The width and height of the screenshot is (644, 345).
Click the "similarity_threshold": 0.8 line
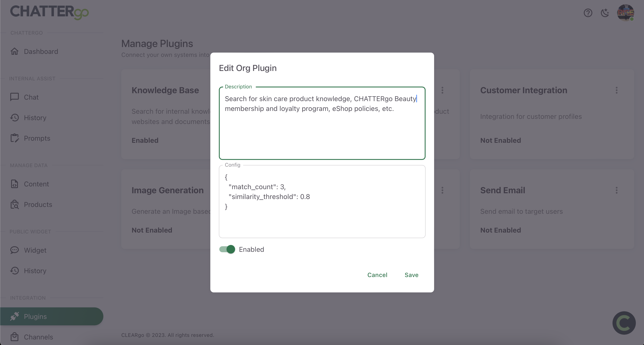point(269,197)
